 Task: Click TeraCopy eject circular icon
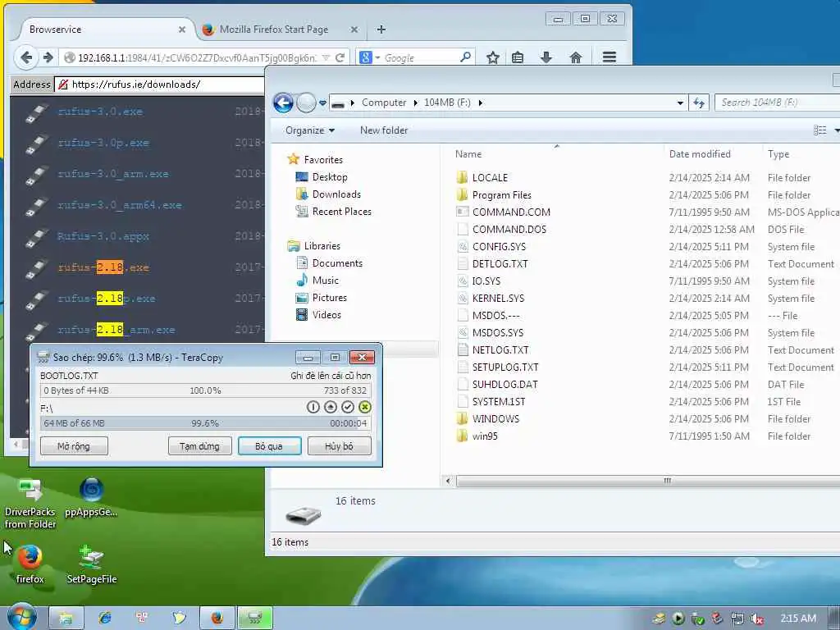point(331,407)
